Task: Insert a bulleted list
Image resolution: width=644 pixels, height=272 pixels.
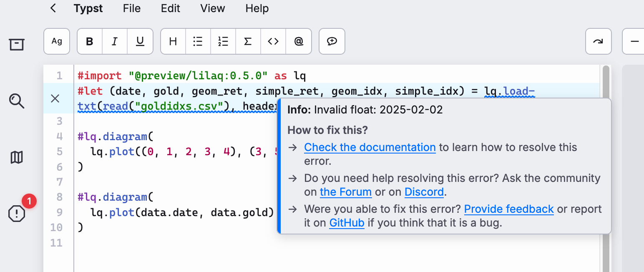Action: [198, 41]
